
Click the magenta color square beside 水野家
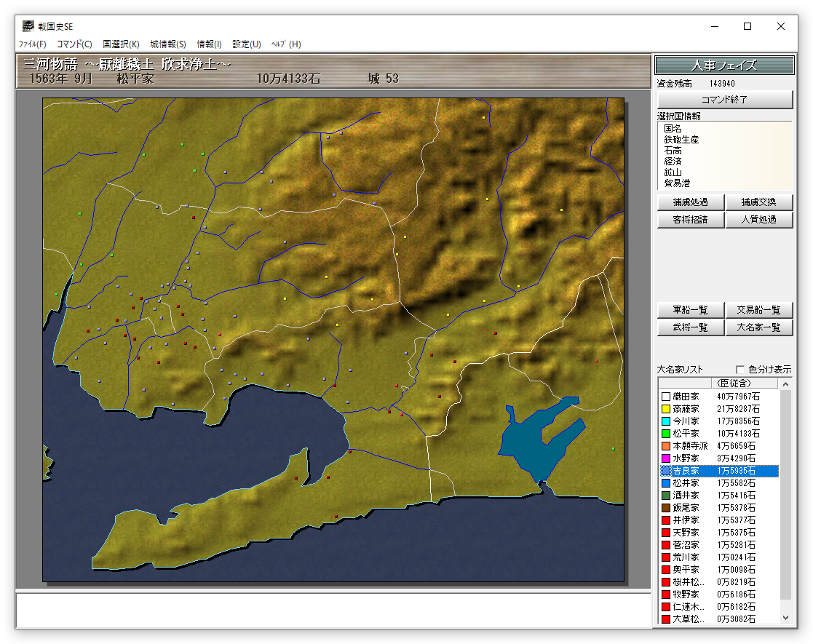665,458
